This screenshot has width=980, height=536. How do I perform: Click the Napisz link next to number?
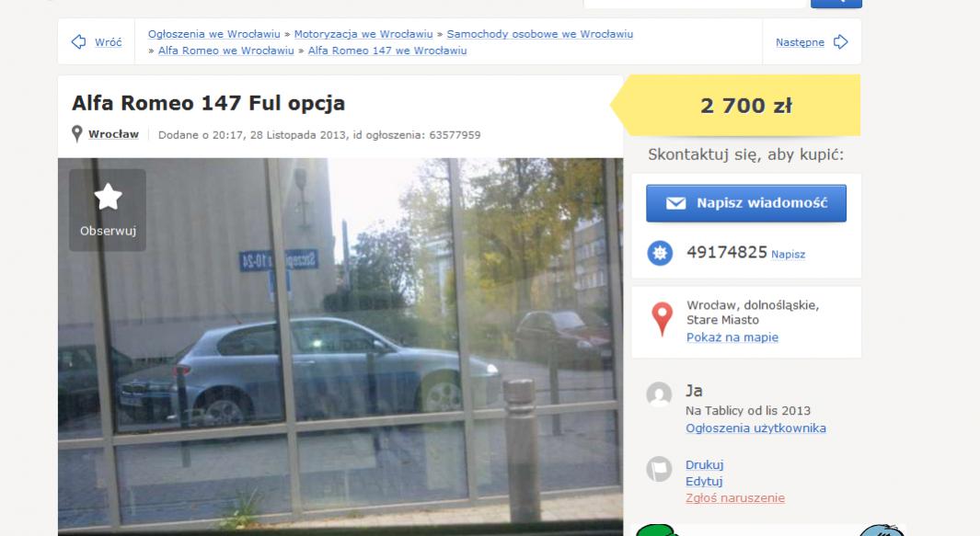coord(788,255)
